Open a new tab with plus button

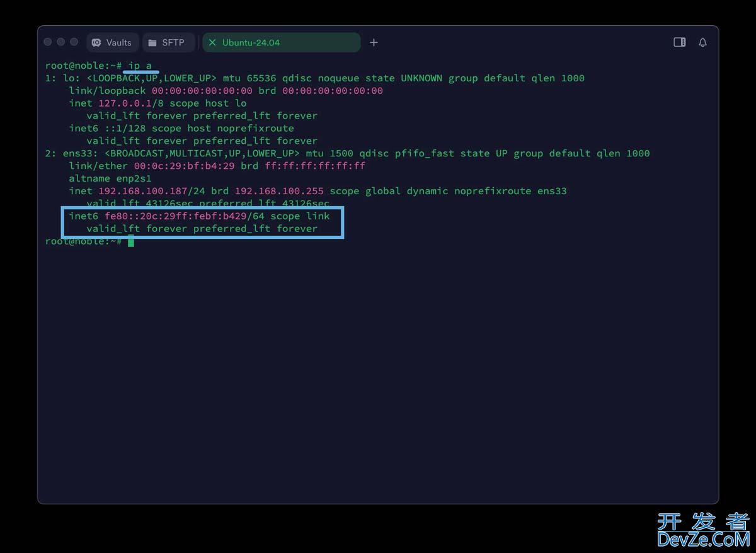374,42
